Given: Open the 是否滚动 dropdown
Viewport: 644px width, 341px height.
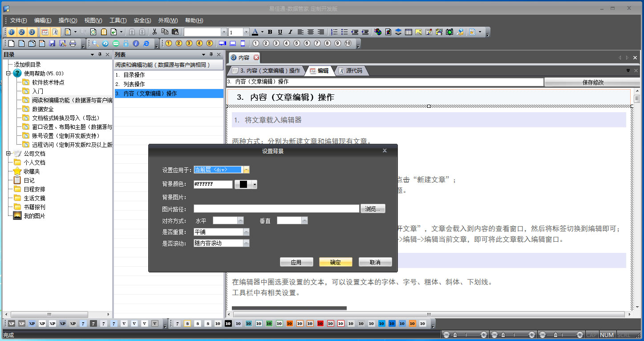Looking at the screenshot, I should (246, 242).
